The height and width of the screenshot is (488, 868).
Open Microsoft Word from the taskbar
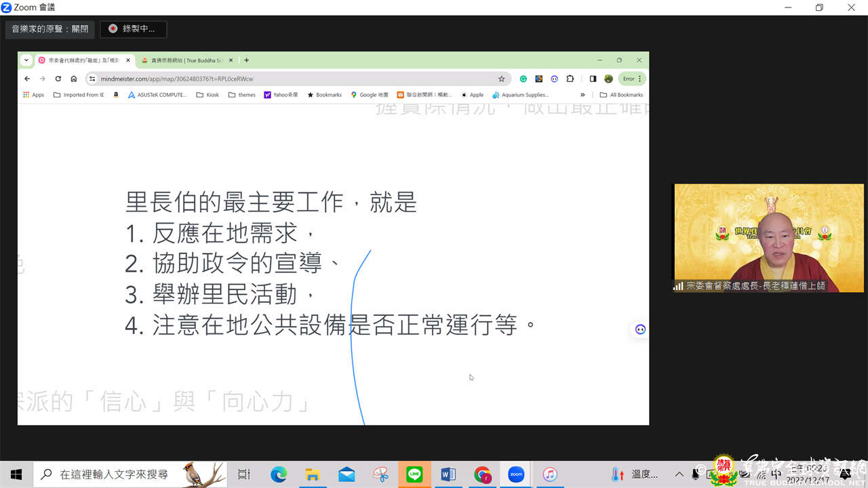(x=448, y=474)
